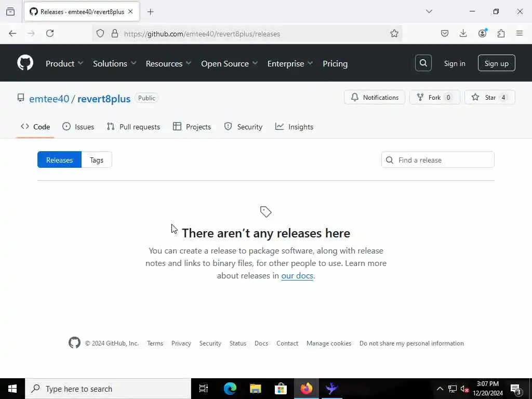Launch Microsoft Edge from taskbar
Screen dimensions: 532x399
click(x=230, y=389)
